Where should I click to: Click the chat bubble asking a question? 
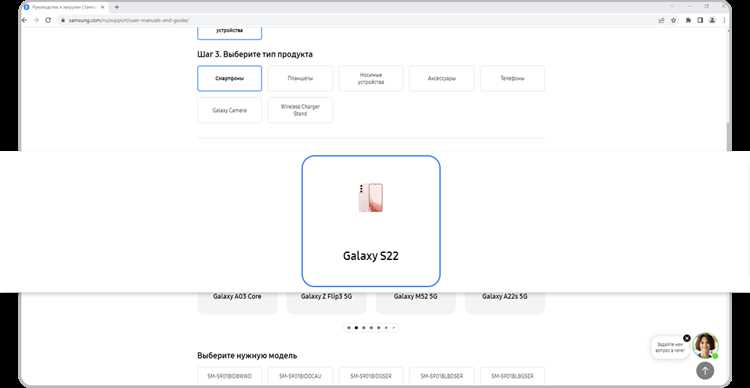[x=671, y=348]
